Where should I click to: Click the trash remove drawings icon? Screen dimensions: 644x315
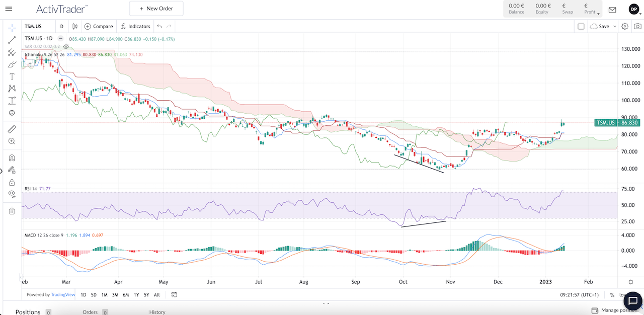[x=12, y=211]
